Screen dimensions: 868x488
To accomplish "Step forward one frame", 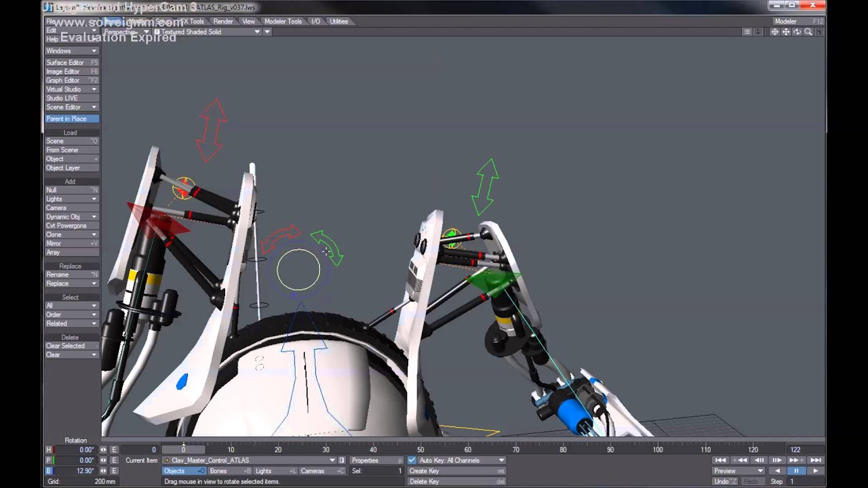I will coord(776,460).
